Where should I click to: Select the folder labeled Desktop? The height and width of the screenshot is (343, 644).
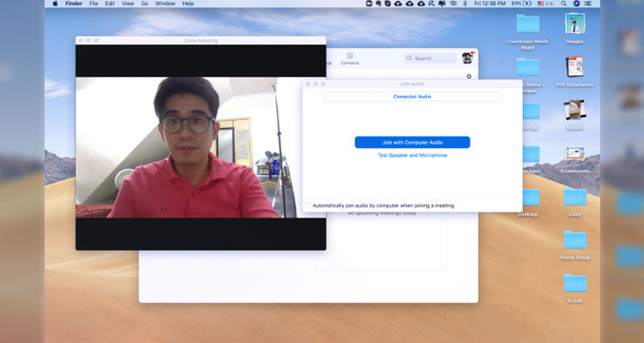pos(528,202)
